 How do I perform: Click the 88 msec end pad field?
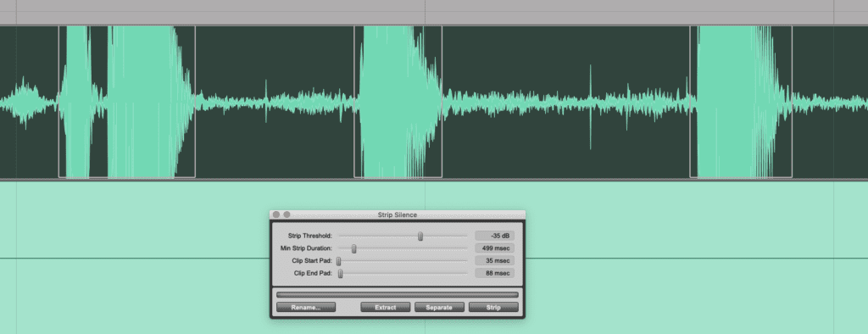[494, 273]
